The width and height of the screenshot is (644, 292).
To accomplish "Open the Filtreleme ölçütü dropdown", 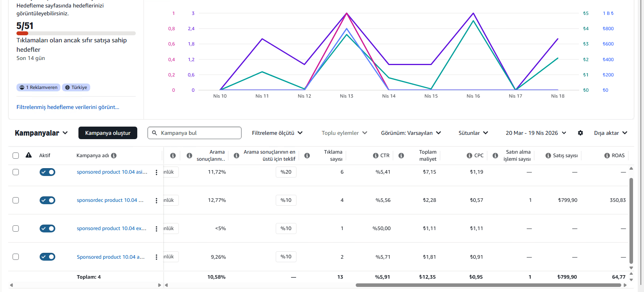I will pos(277,133).
